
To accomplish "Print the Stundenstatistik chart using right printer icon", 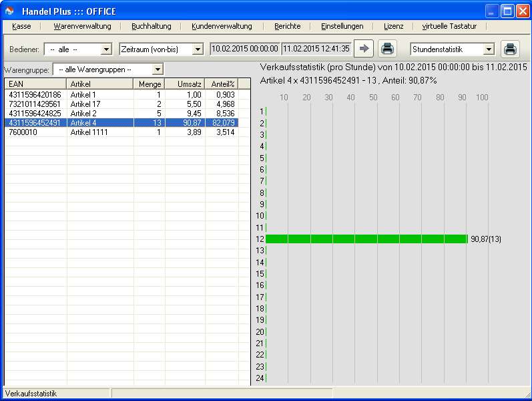I will coord(510,49).
